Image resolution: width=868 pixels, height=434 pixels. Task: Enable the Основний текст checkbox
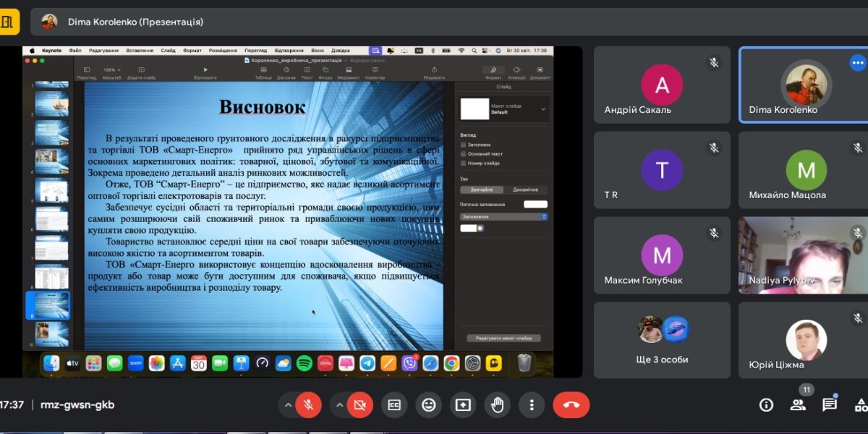point(464,154)
